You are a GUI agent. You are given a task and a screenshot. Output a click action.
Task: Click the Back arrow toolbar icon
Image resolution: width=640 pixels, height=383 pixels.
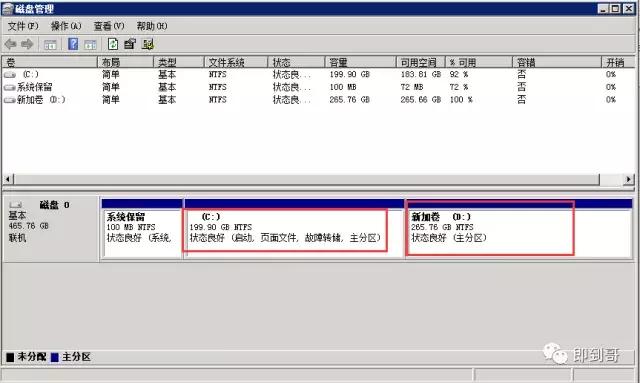(x=11, y=44)
